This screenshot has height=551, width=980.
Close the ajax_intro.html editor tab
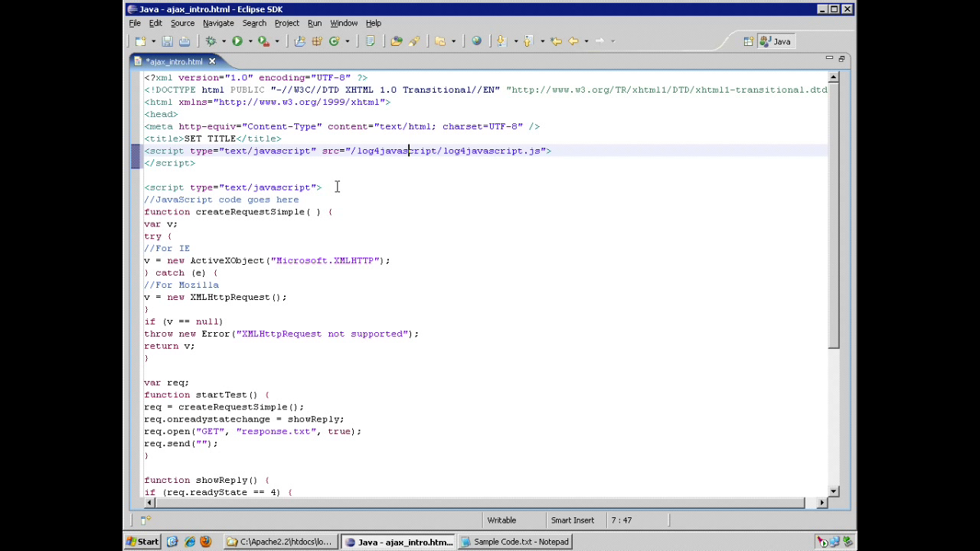[x=212, y=61]
